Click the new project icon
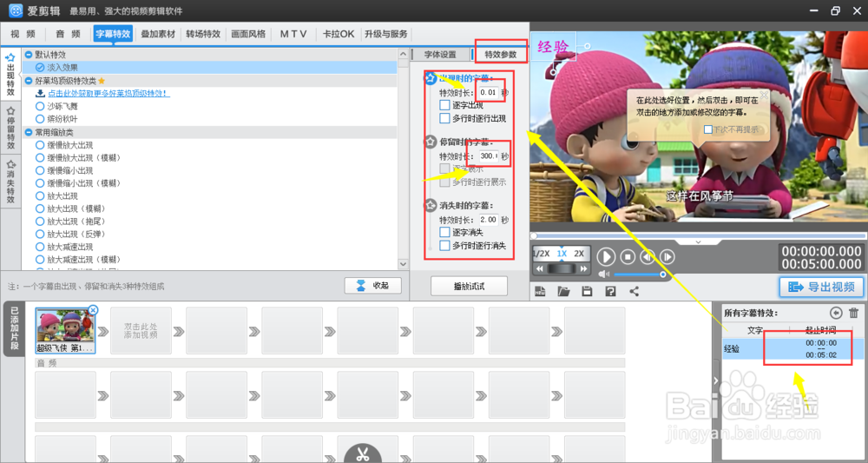The image size is (868, 463). point(540,291)
